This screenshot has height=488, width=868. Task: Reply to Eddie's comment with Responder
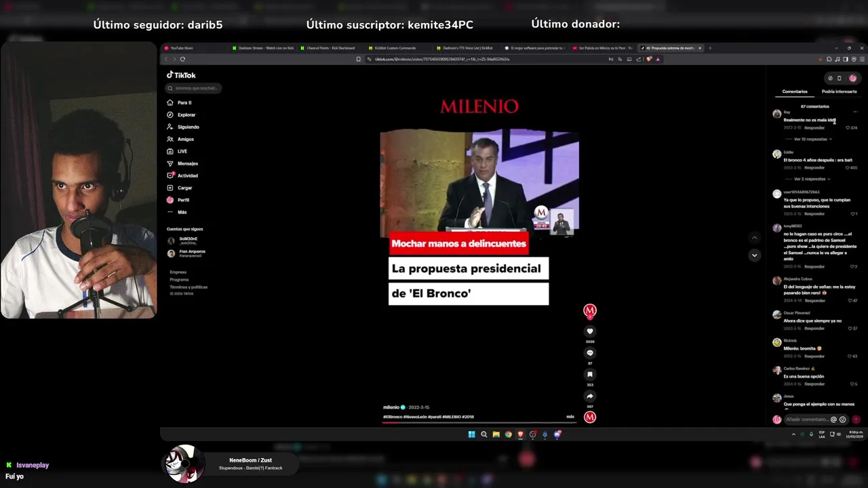tap(814, 167)
